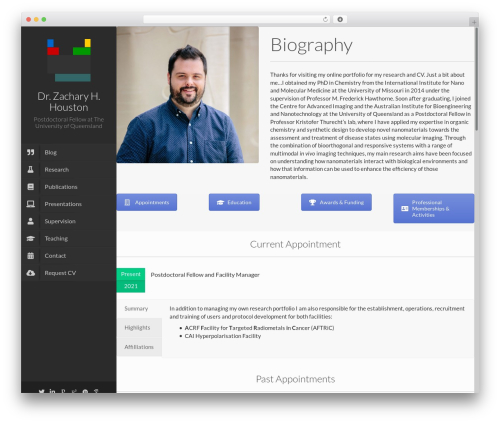Go to the Publications page
The width and height of the screenshot is (500, 423).
pyautogui.click(x=69, y=187)
